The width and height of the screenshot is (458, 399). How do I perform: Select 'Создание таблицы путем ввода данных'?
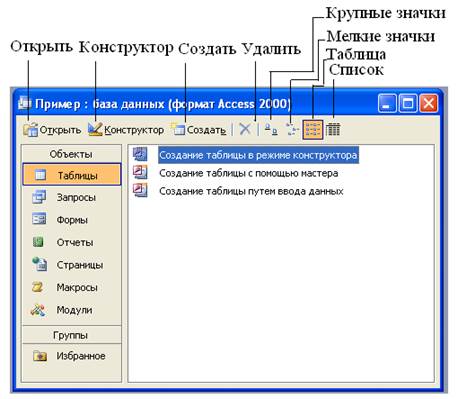click(251, 191)
